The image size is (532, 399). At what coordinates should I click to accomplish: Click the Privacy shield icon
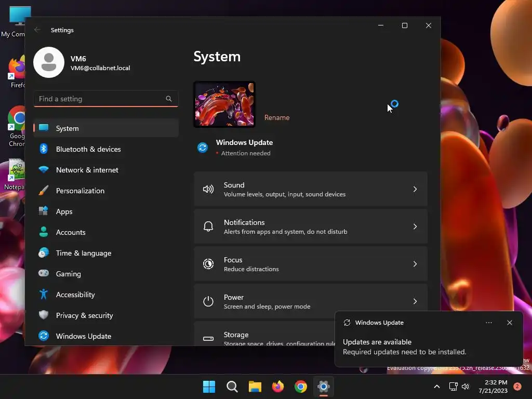pyautogui.click(x=44, y=315)
